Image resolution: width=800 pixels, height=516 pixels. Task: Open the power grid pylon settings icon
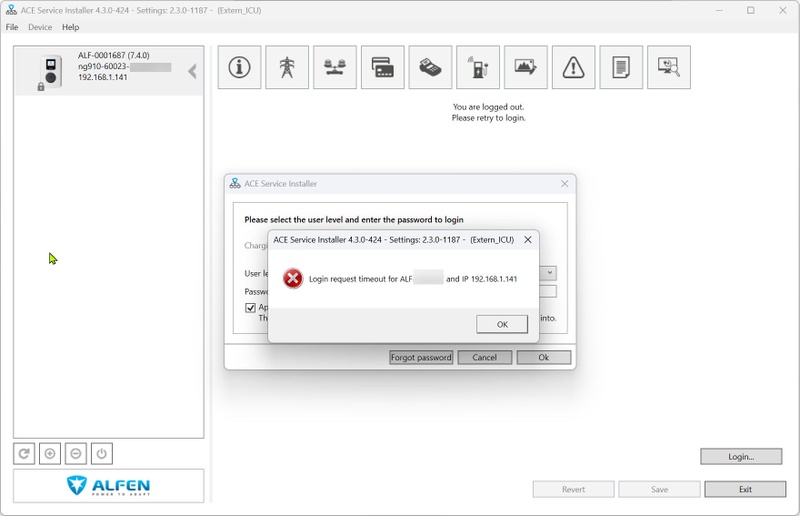pyautogui.click(x=287, y=67)
